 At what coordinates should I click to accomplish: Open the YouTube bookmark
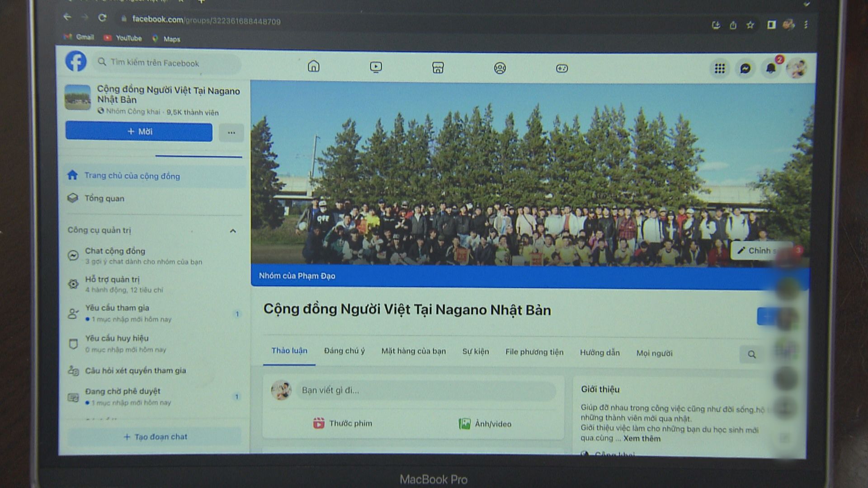click(123, 38)
